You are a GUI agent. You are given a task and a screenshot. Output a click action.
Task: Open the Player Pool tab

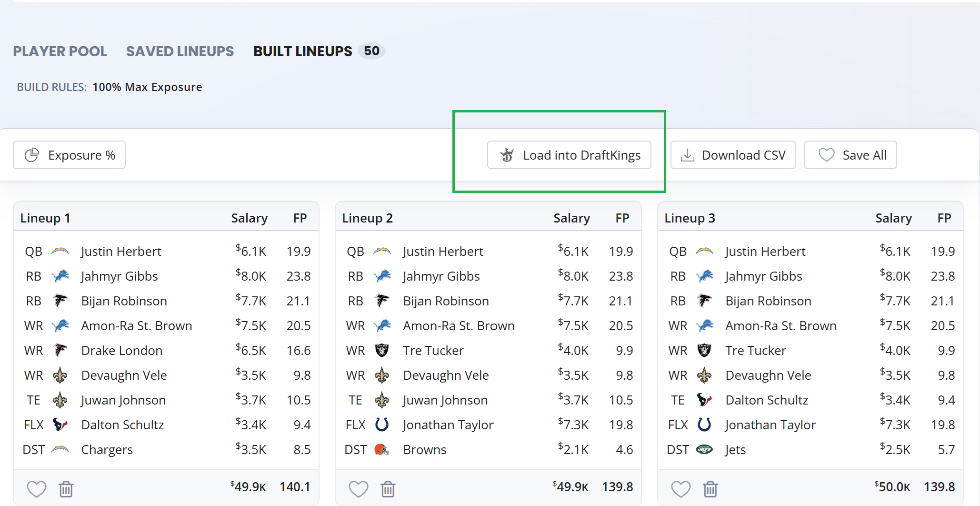(60, 51)
